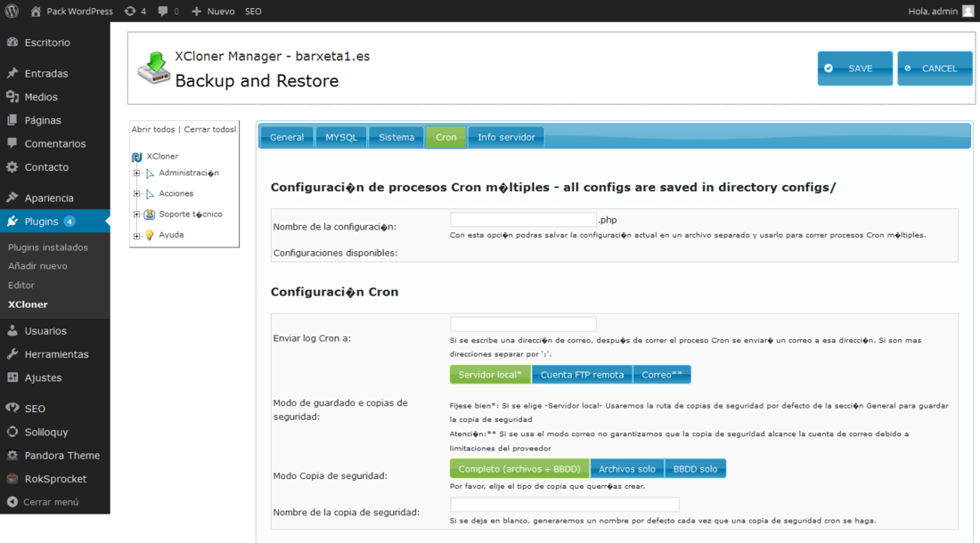Click the Contacto gear icon

(12, 166)
